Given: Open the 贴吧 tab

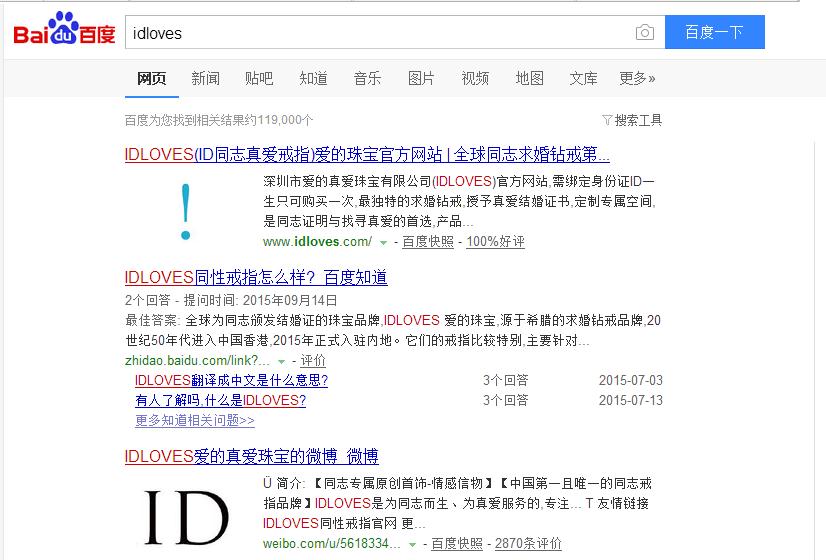Looking at the screenshot, I should click(259, 78).
